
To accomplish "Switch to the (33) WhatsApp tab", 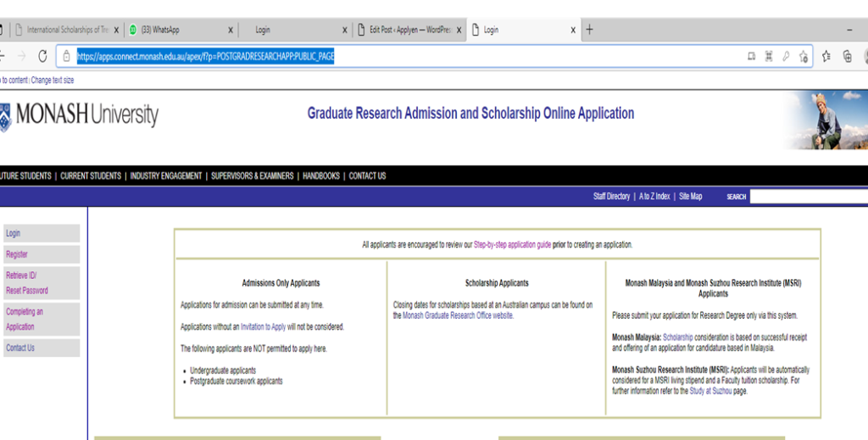I will click(180, 30).
